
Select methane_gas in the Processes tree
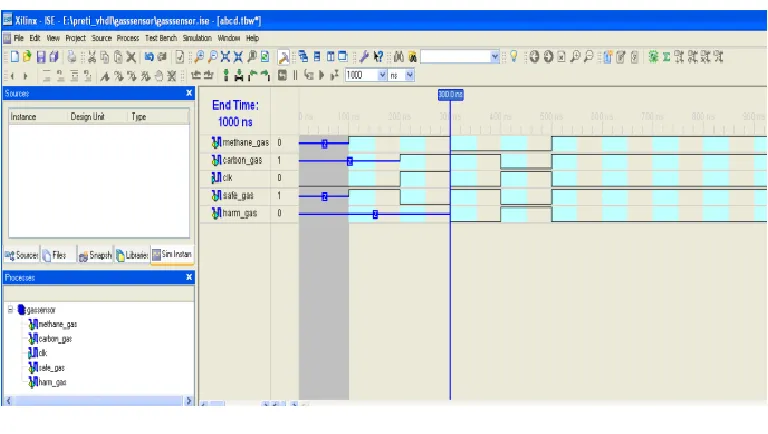tap(57, 324)
